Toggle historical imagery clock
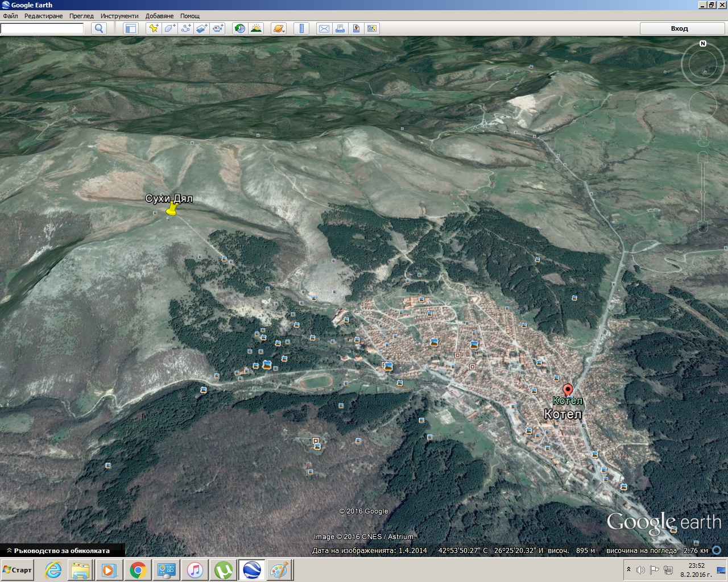 [240, 28]
